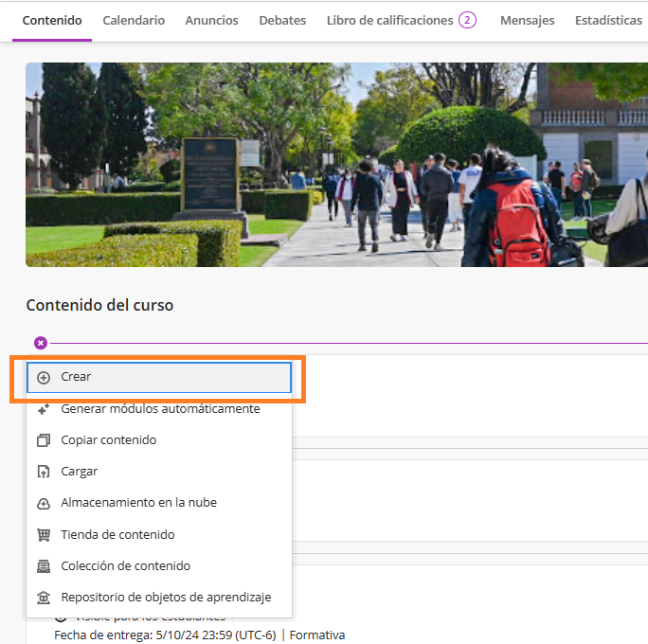648x644 pixels.
Task: Select Generar módulos automáticamente from menu
Action: pos(160,409)
